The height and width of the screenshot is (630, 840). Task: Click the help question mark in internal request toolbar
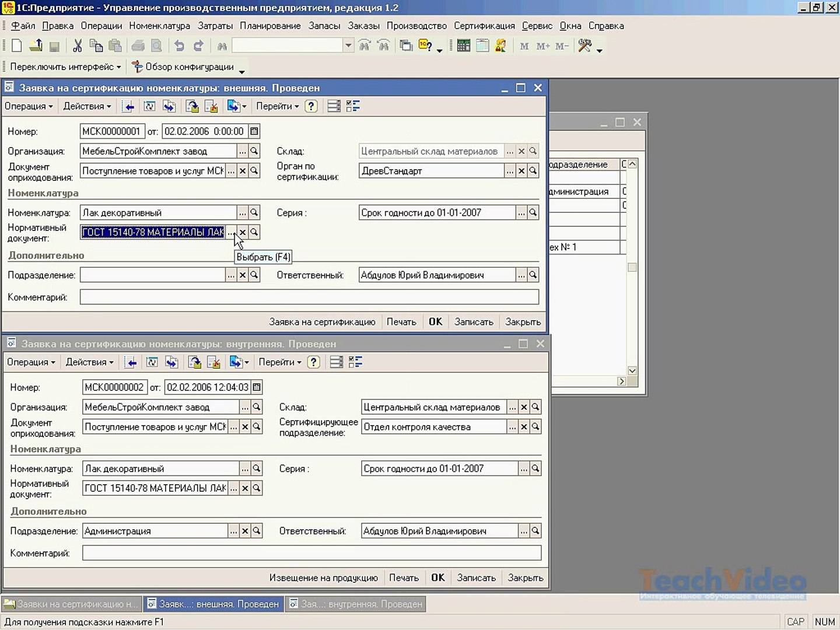click(314, 362)
